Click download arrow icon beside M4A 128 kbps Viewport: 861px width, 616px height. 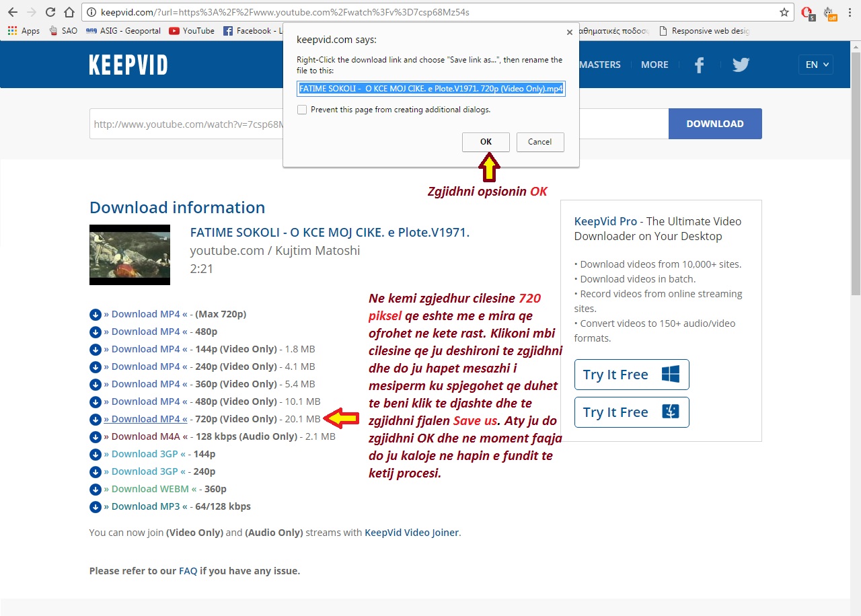95,437
